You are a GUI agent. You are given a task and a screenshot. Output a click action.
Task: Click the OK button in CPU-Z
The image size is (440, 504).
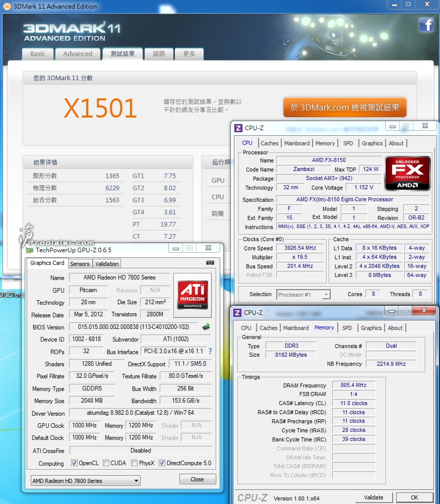(414, 497)
